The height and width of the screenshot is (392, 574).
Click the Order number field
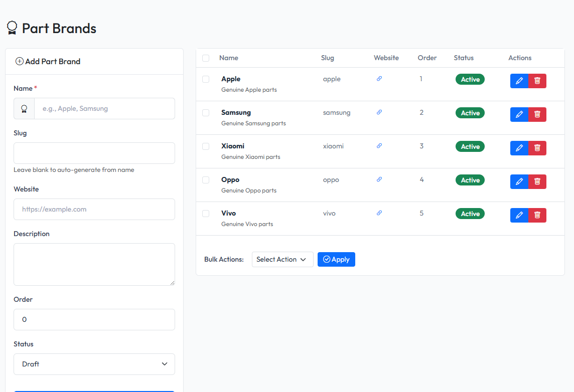point(94,319)
